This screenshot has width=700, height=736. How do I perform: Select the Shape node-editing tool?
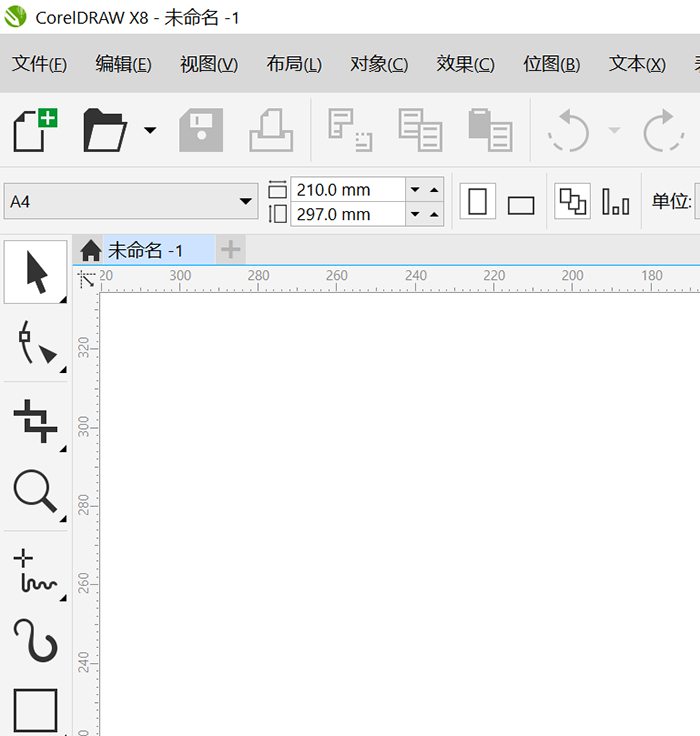[36, 343]
